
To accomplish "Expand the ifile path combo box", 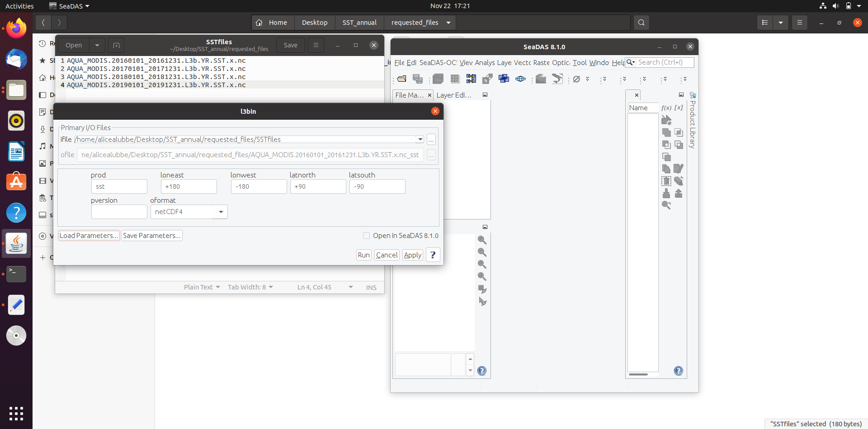I will 420,139.
